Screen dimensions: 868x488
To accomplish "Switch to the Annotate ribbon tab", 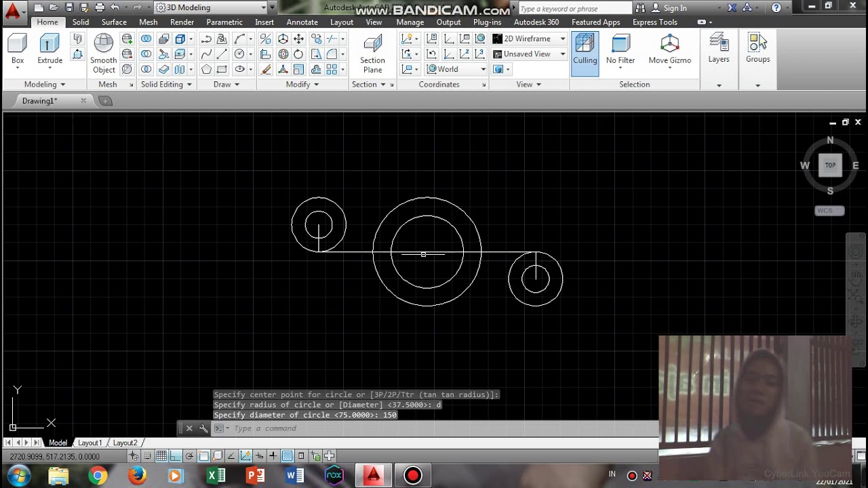I will tap(302, 22).
